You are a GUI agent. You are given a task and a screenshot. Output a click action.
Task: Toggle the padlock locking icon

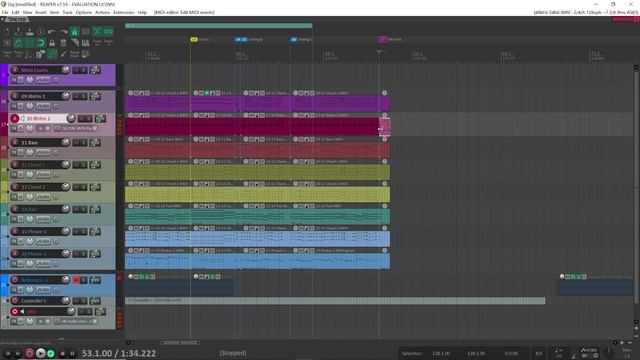[x=52, y=42]
